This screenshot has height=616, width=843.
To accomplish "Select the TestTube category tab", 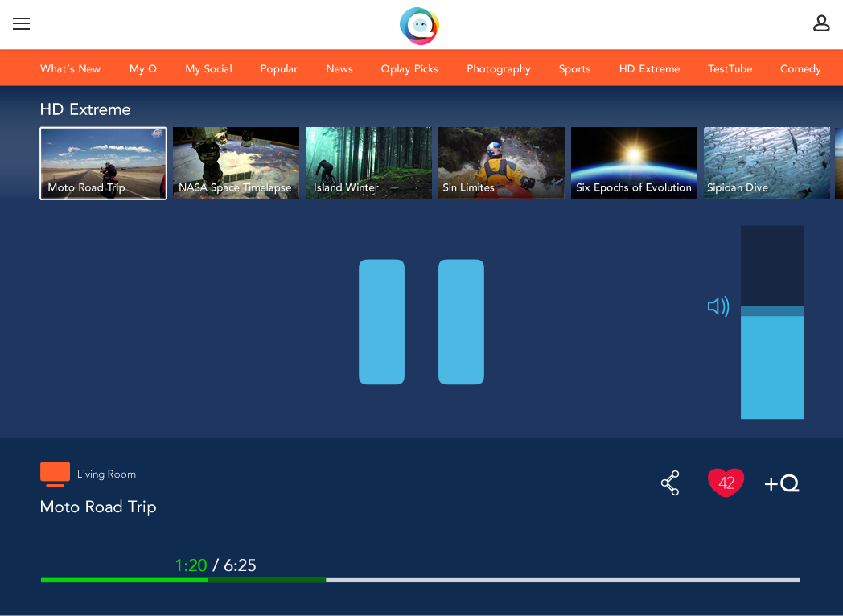I will point(730,69).
